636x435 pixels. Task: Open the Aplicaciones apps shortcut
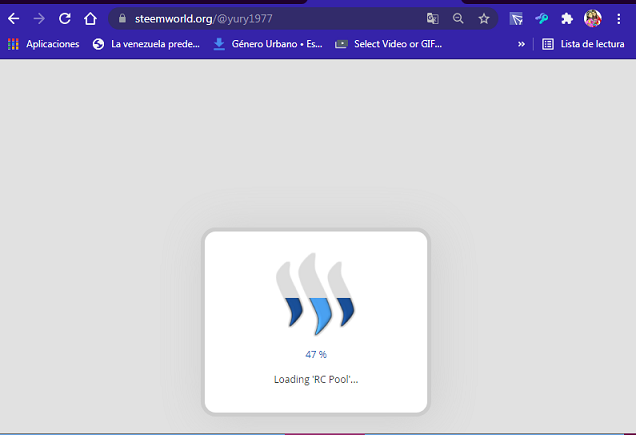pyautogui.click(x=43, y=44)
